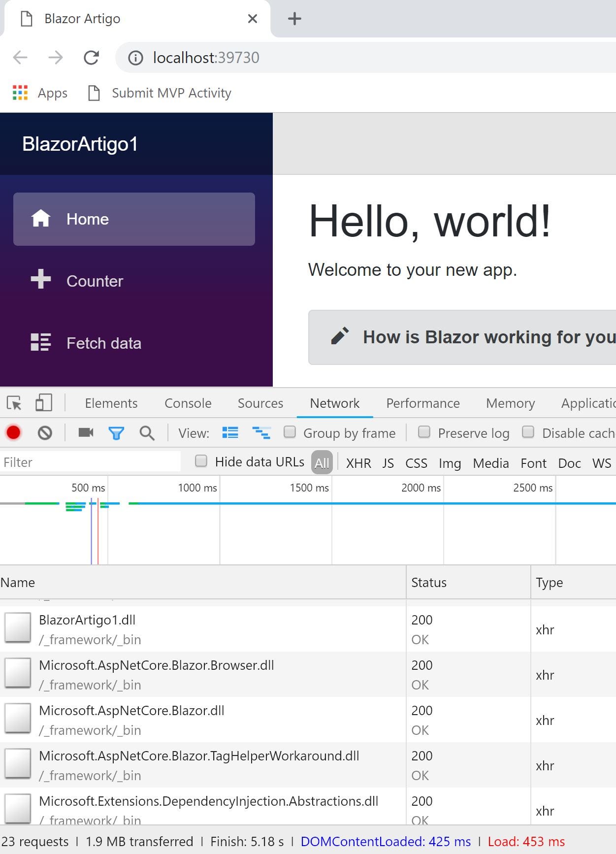
Task: Toggle the network filter funnel
Action: point(116,433)
